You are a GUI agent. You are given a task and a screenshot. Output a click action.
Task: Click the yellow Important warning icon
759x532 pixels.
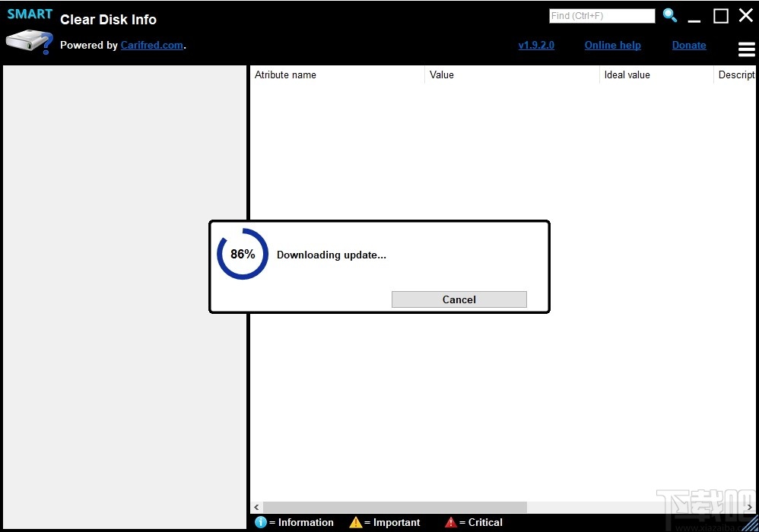tap(356, 522)
